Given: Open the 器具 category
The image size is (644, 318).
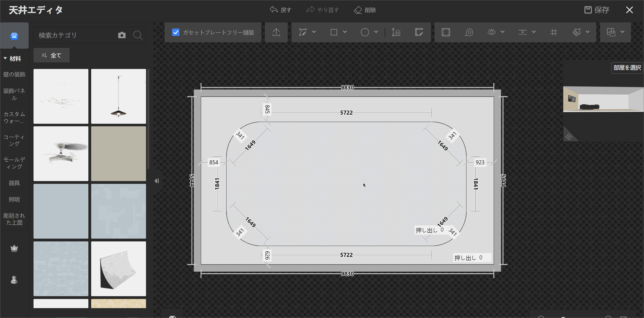Looking at the screenshot, I should (14, 183).
